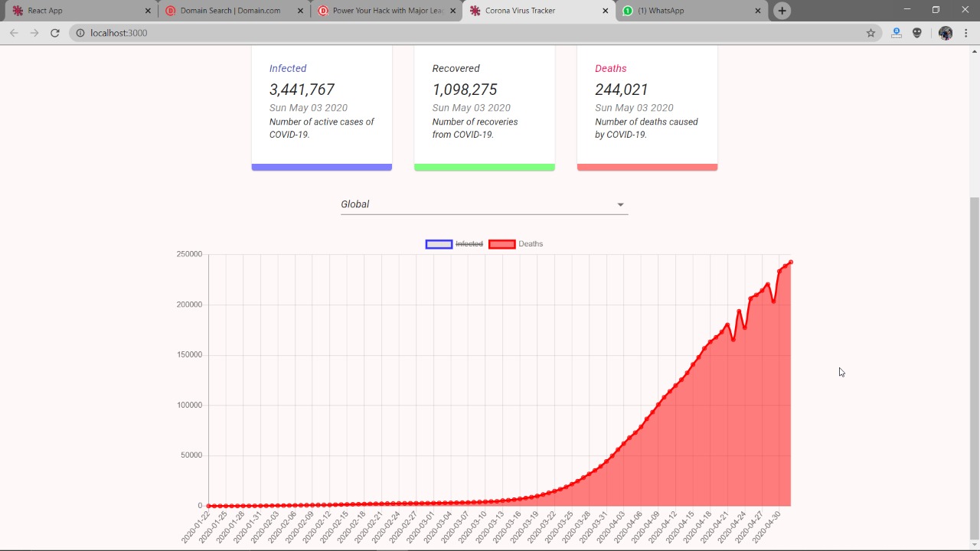Toggle the Infected dataset in the chart legend
Viewport: 980px width, 551px height.
(454, 244)
